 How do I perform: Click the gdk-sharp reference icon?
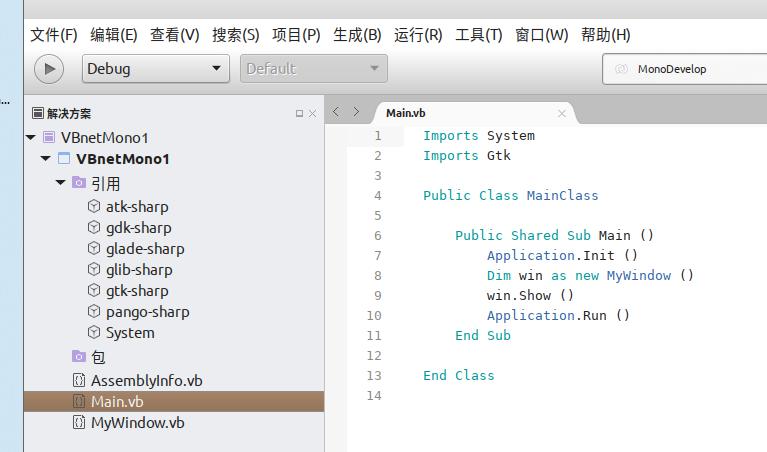tap(94, 227)
